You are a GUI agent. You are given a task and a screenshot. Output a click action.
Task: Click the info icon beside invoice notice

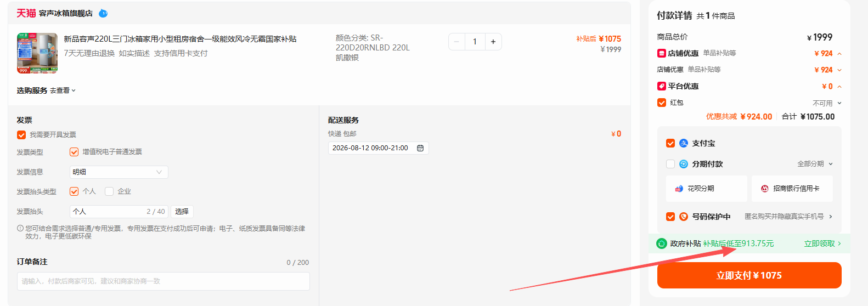tap(20, 228)
